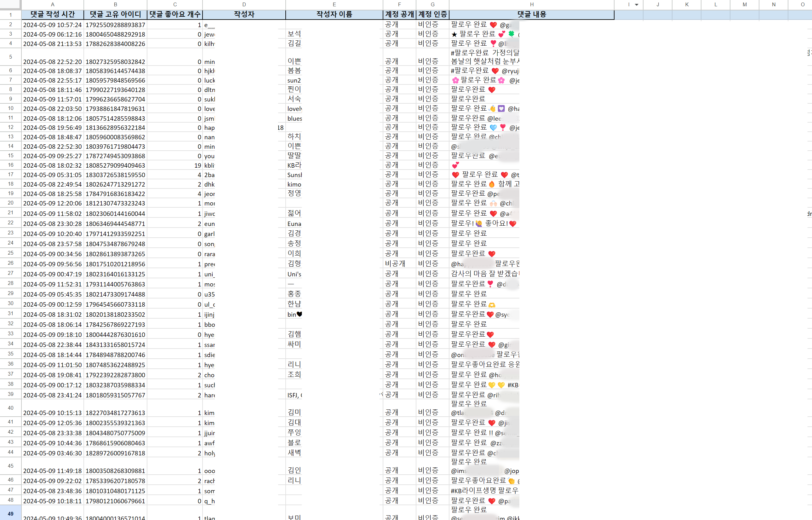Click the 댓글 내용 header cell
The image size is (812, 520).
[x=531, y=14]
